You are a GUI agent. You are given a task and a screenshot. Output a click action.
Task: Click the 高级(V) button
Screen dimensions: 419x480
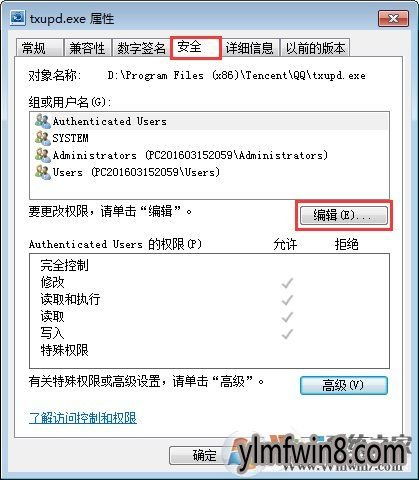(x=344, y=385)
